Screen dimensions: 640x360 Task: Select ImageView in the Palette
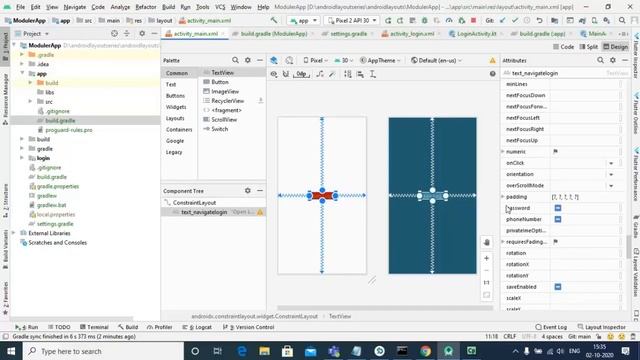pos(225,91)
